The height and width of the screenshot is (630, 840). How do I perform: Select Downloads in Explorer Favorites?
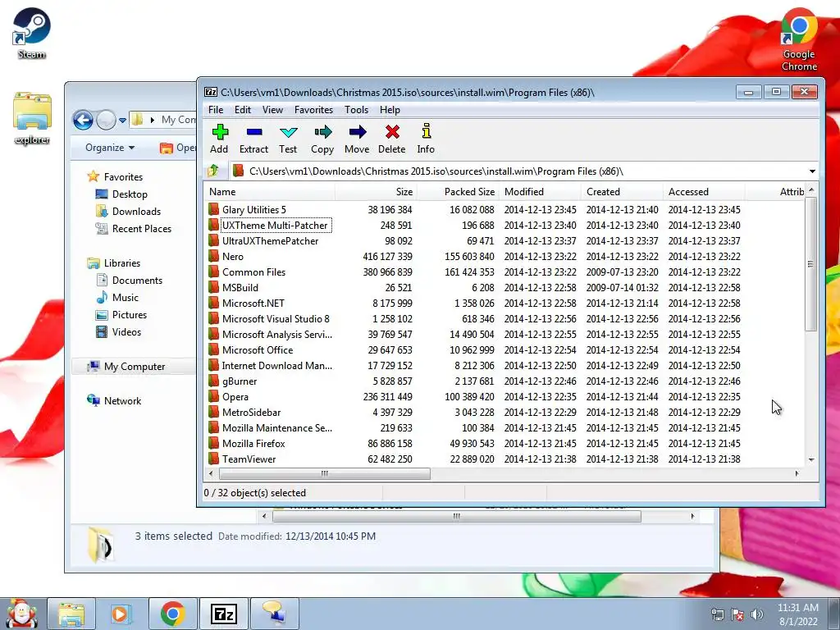coord(136,212)
